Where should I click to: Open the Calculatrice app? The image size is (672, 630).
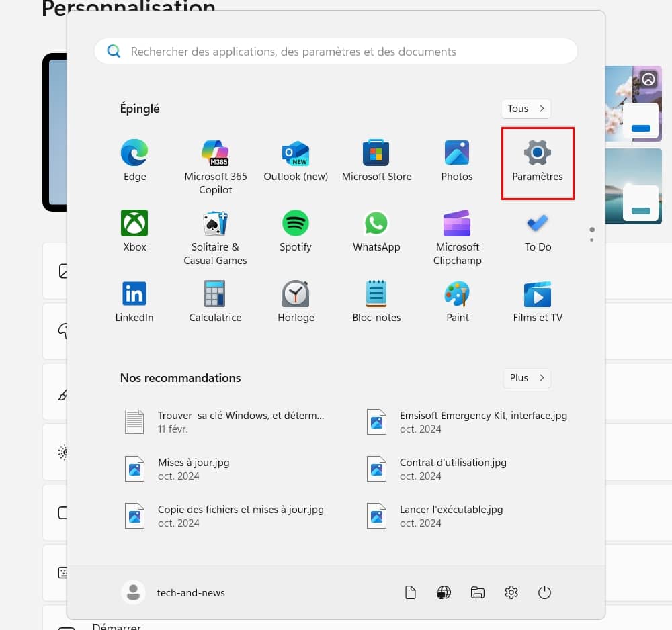coord(215,302)
